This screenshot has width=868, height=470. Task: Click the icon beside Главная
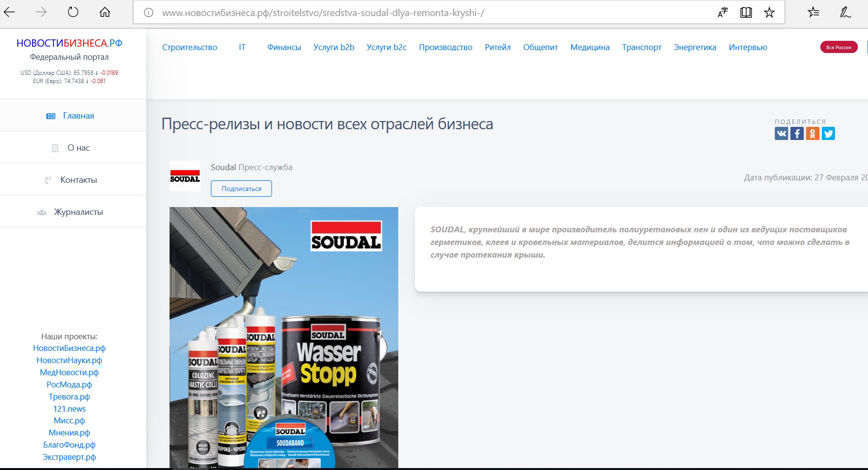coord(51,116)
